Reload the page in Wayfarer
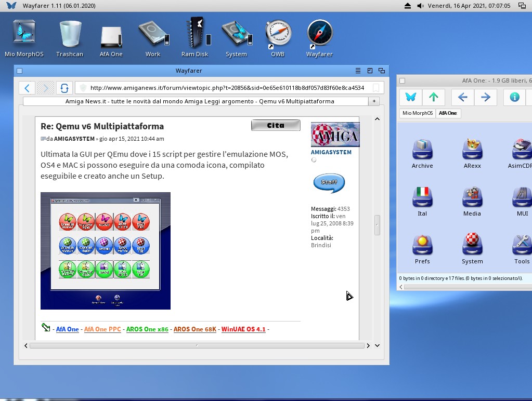This screenshot has height=401, width=532. 63,88
